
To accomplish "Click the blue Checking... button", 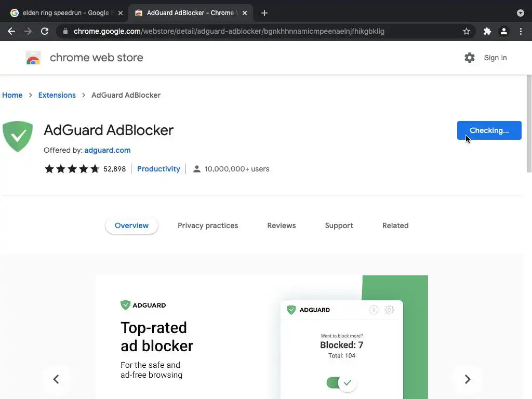I will tap(489, 130).
